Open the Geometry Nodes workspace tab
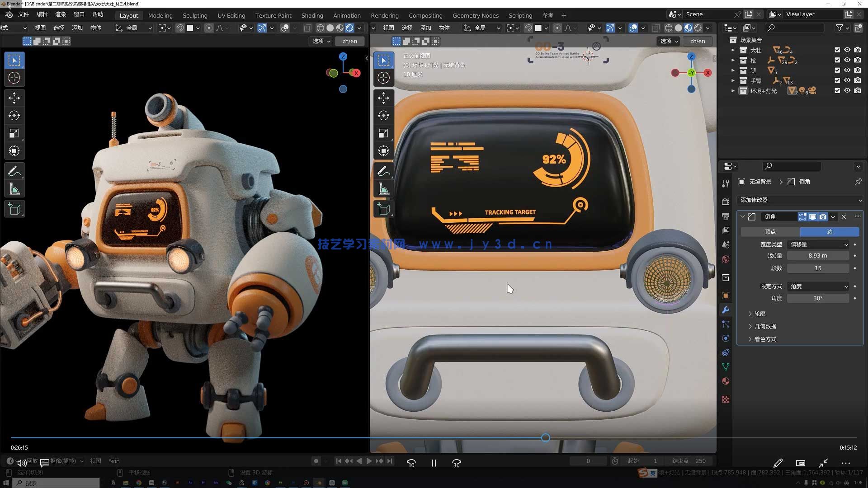The height and width of the screenshot is (488, 868). click(476, 15)
